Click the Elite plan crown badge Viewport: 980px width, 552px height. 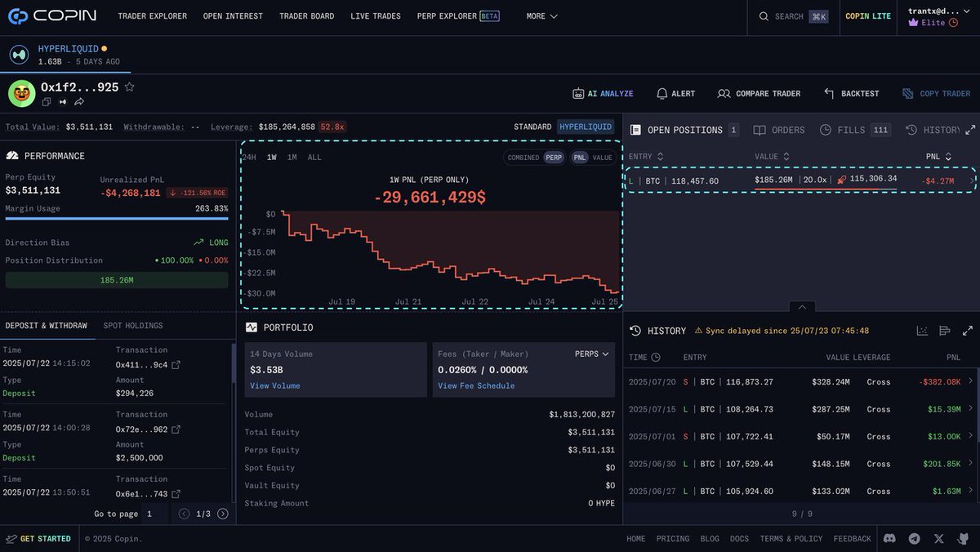tap(913, 23)
